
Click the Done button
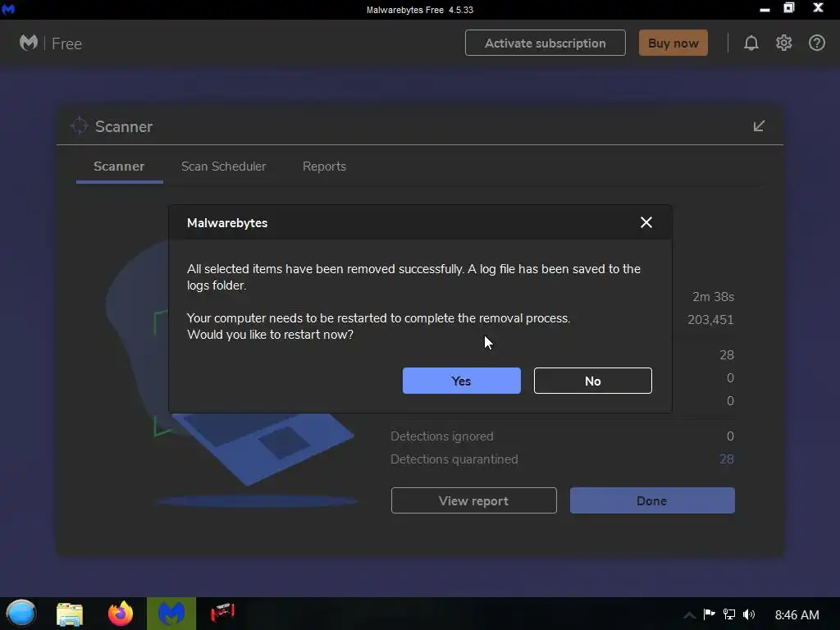pos(652,501)
